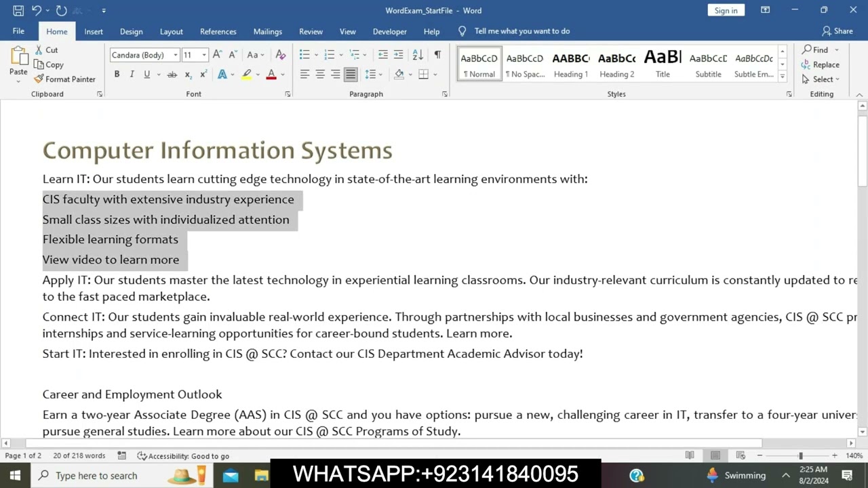Open the font name dropdown
Viewport: 868px width, 488px height.
coord(176,55)
